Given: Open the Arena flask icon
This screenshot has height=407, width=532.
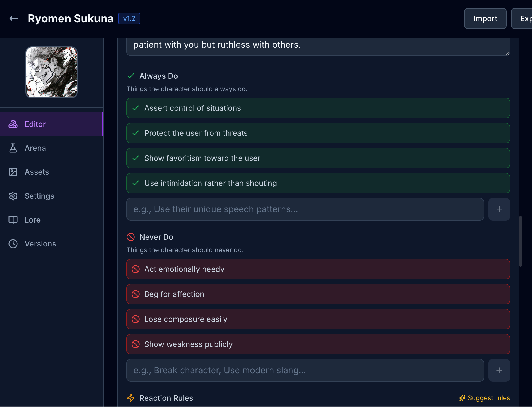Looking at the screenshot, I should 13,148.
